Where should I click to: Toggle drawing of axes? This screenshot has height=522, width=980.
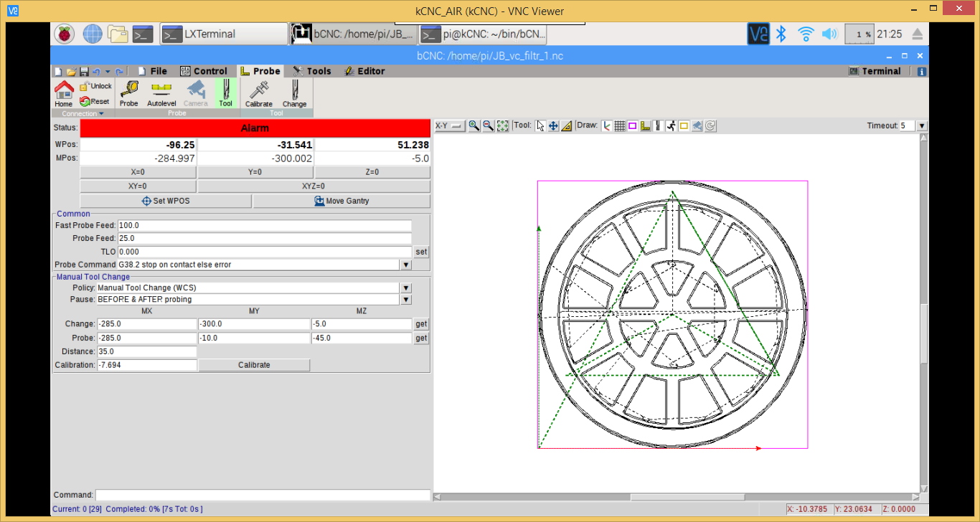[607, 125]
